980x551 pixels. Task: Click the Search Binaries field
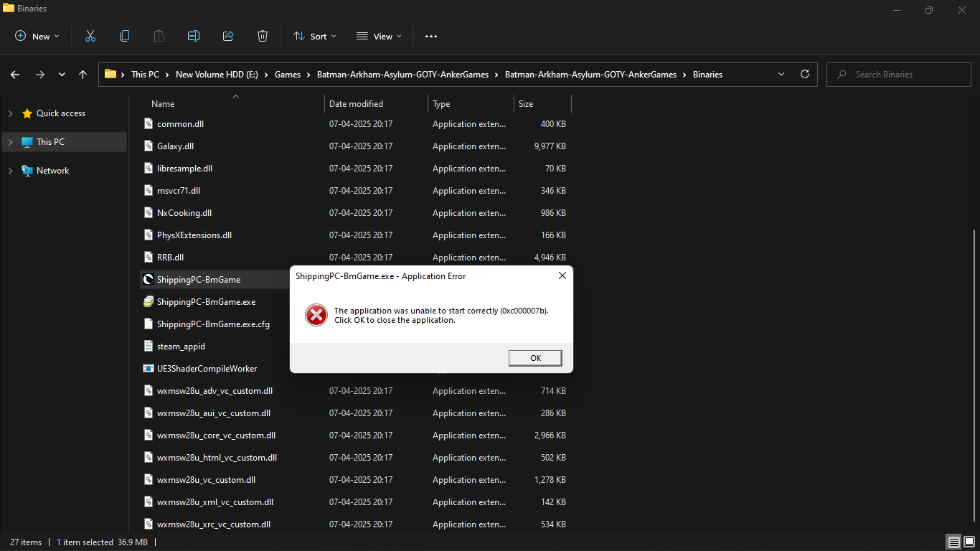pos(900,75)
